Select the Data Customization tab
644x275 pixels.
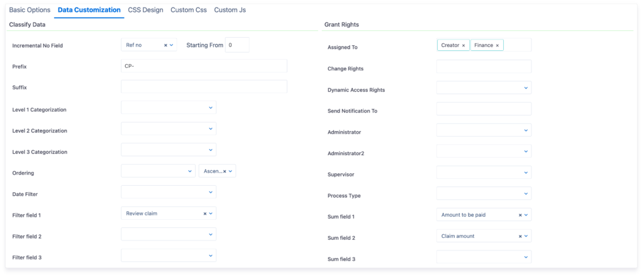point(89,10)
